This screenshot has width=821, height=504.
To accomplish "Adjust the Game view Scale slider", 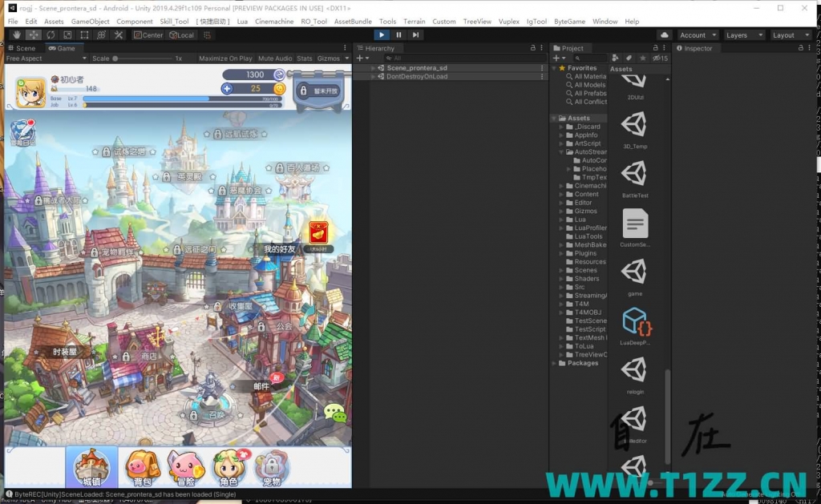I will coord(142,58).
